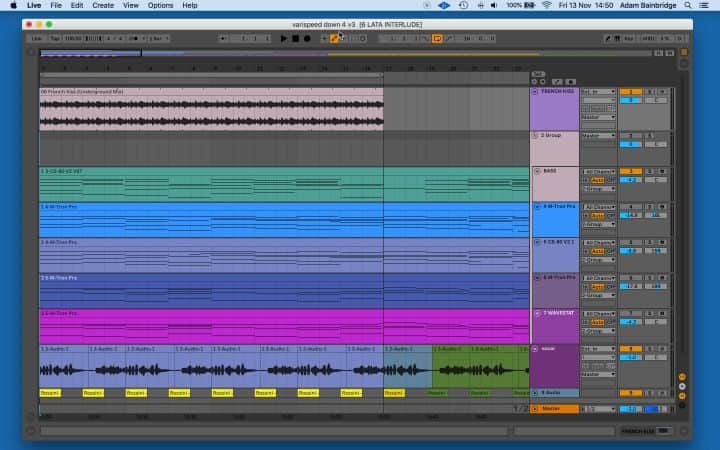
Task: Open BASS All Channels input dropdown
Action: [x=599, y=171]
